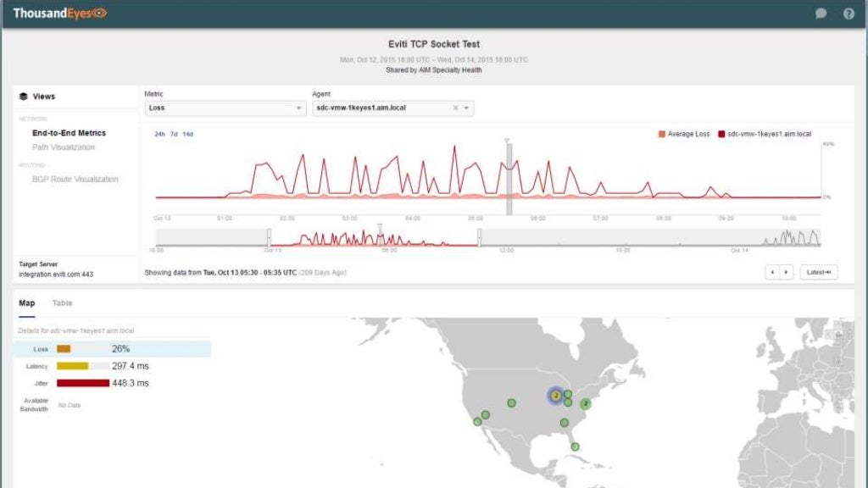Toggle Average Loss legend swatch
Screen dimensions: 868x488
pyautogui.click(x=661, y=134)
